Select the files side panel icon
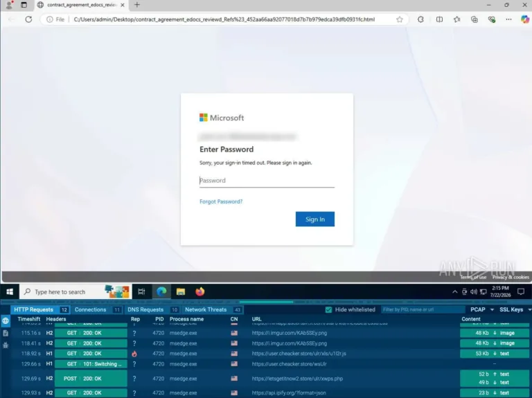Screen dimensions: 532x398 point(6,333)
